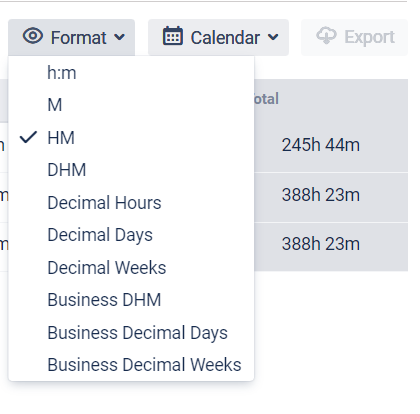Select Business Decimal Weeks option
The width and height of the screenshot is (420, 414).
[131, 365]
